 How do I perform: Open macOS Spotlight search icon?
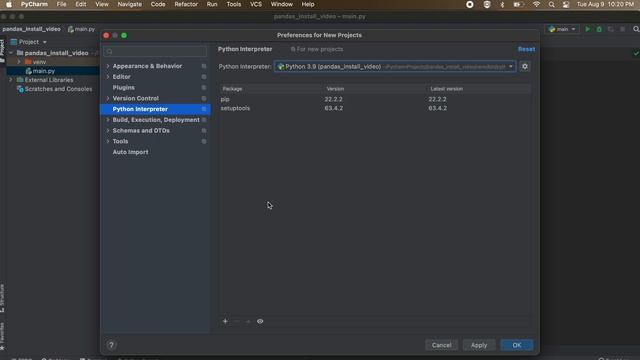coord(551,4)
